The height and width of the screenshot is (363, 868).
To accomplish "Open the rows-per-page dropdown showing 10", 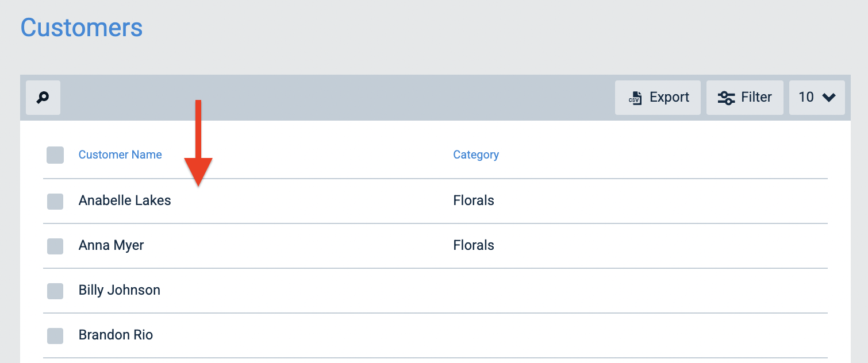I will pos(817,97).
